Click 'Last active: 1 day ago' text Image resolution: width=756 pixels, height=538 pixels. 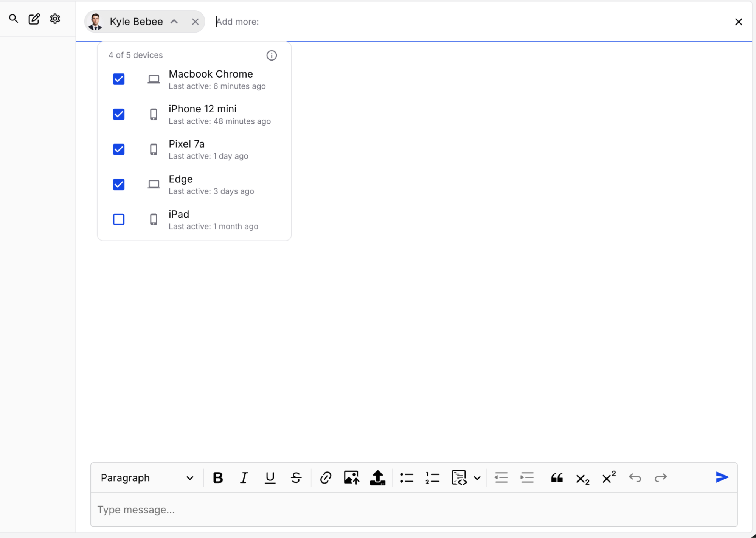tap(208, 156)
